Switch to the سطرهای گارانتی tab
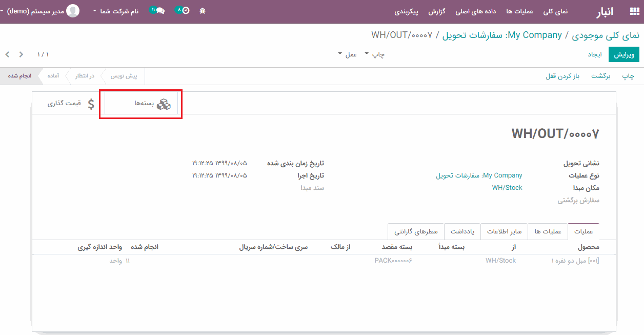Screen dimensions: 644x335 (x=416, y=231)
